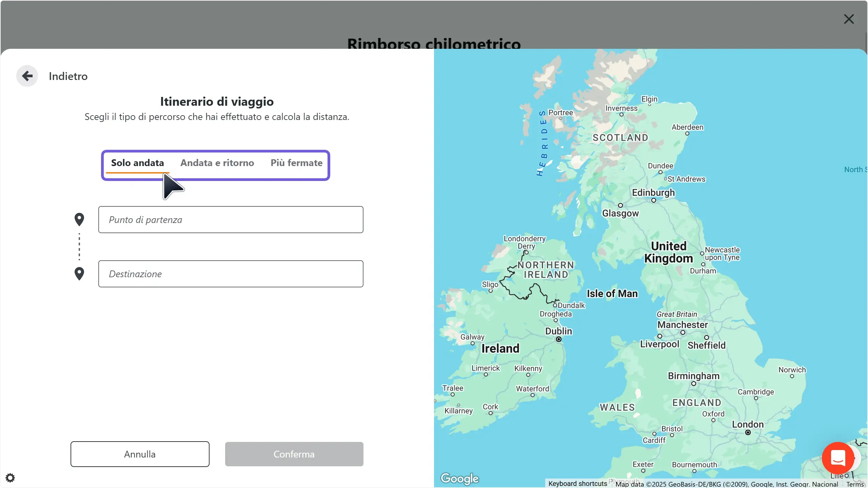Click the Limerick label on the map
The image size is (868, 488).
(486, 368)
